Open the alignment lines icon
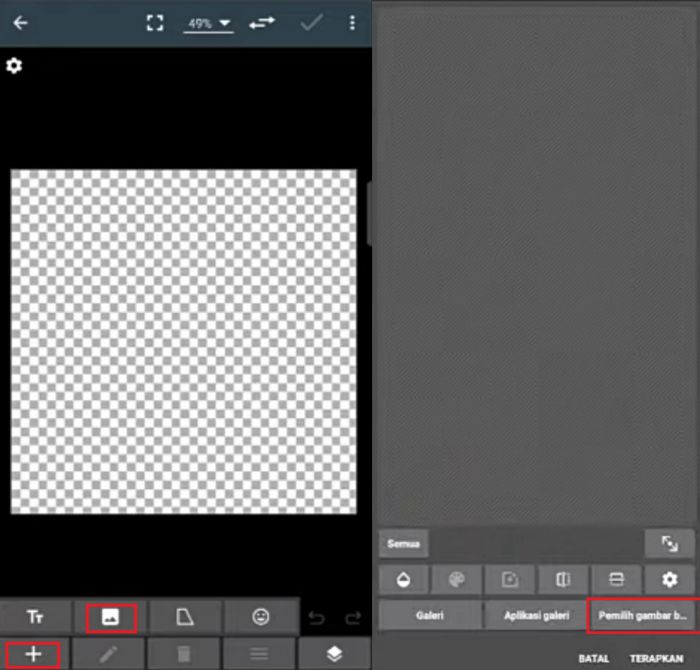 [259, 654]
